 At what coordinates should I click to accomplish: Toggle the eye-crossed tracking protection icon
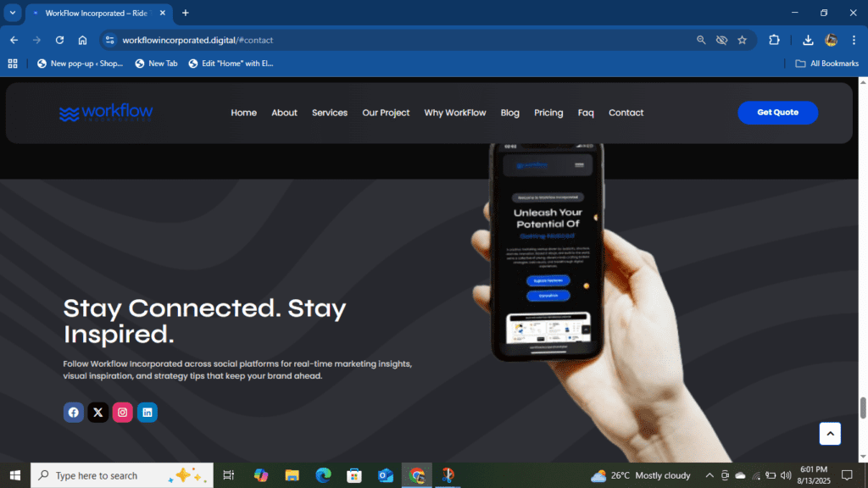[721, 40]
